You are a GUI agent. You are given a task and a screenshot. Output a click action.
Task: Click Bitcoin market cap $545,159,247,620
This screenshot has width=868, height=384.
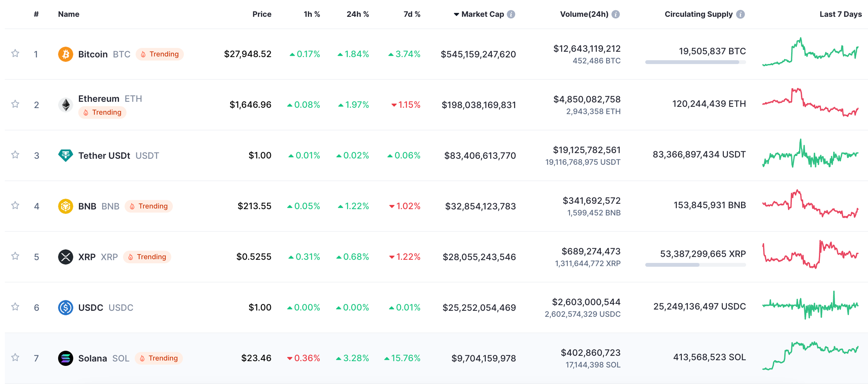(x=478, y=54)
